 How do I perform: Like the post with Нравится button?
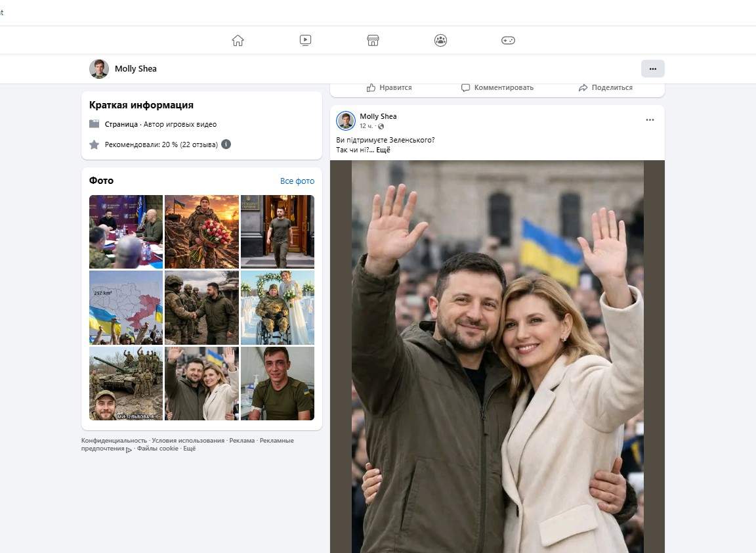tap(389, 87)
